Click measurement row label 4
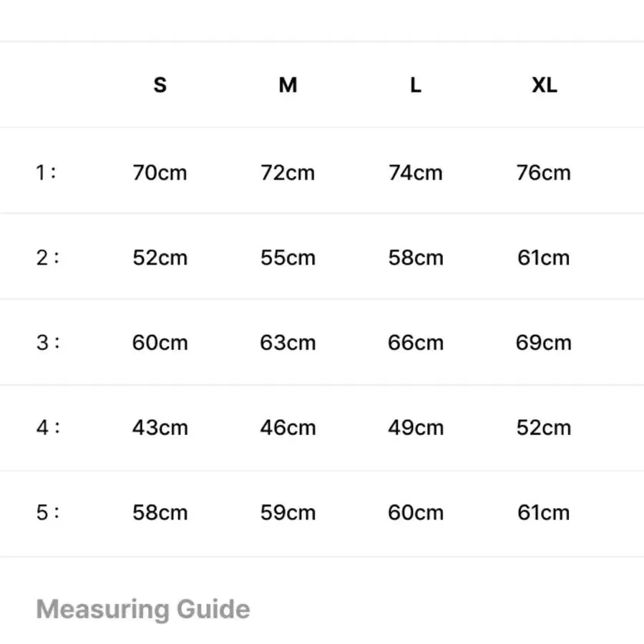This screenshot has width=644, height=644. pyautogui.click(x=48, y=428)
